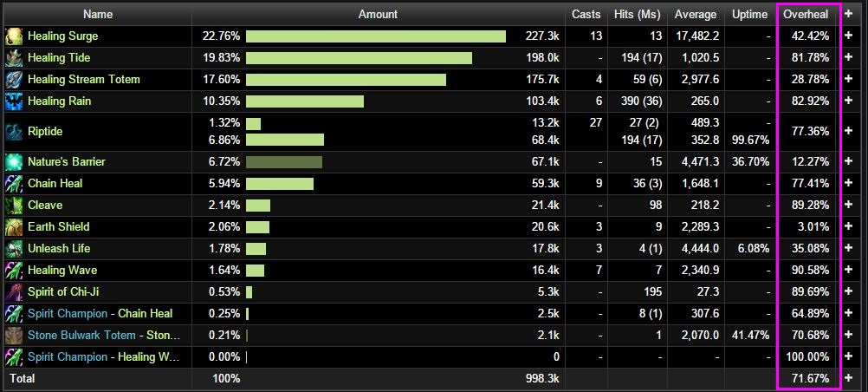Sort by the Overheal column header
Viewport: 868px width, 392px height.
pos(805,14)
